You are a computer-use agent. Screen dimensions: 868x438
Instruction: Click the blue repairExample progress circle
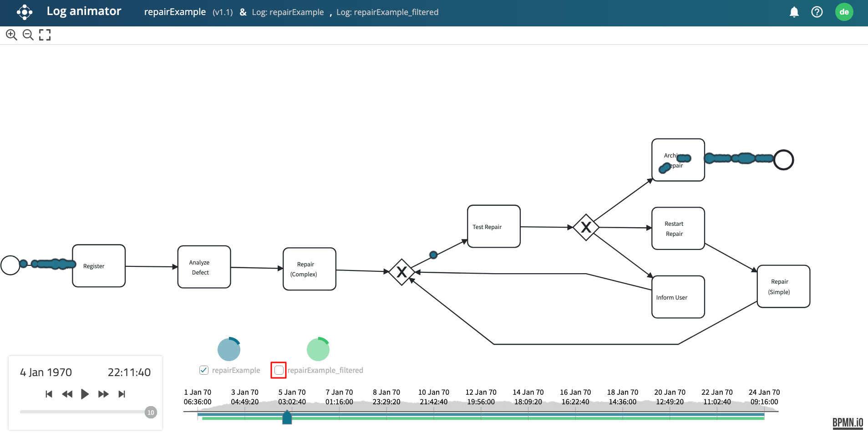(x=229, y=349)
